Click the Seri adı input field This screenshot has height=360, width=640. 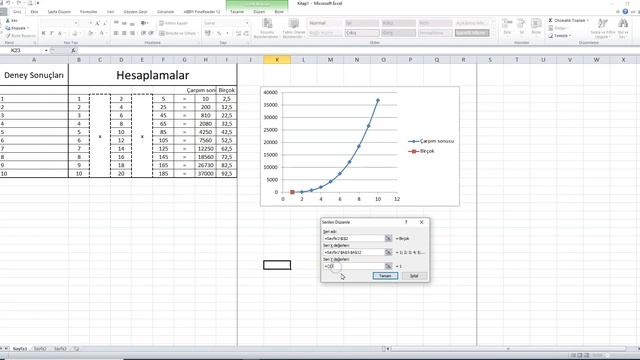click(x=354, y=238)
